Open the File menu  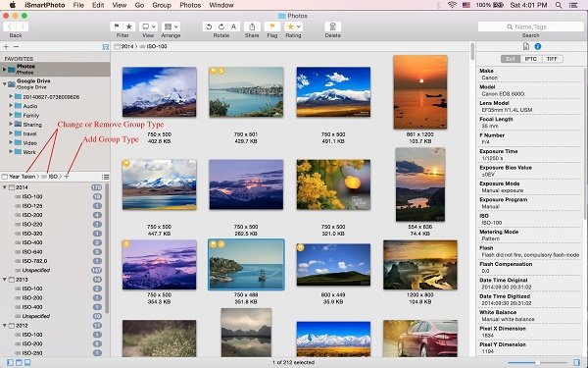click(78, 5)
